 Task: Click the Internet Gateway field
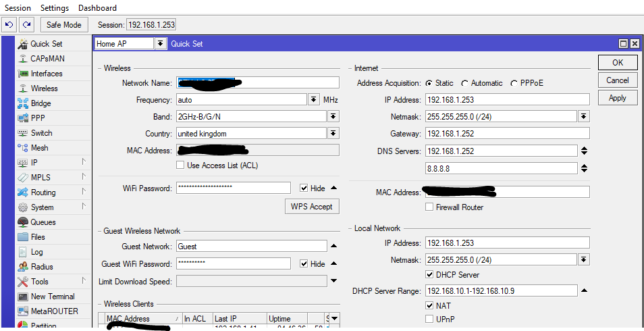point(507,134)
